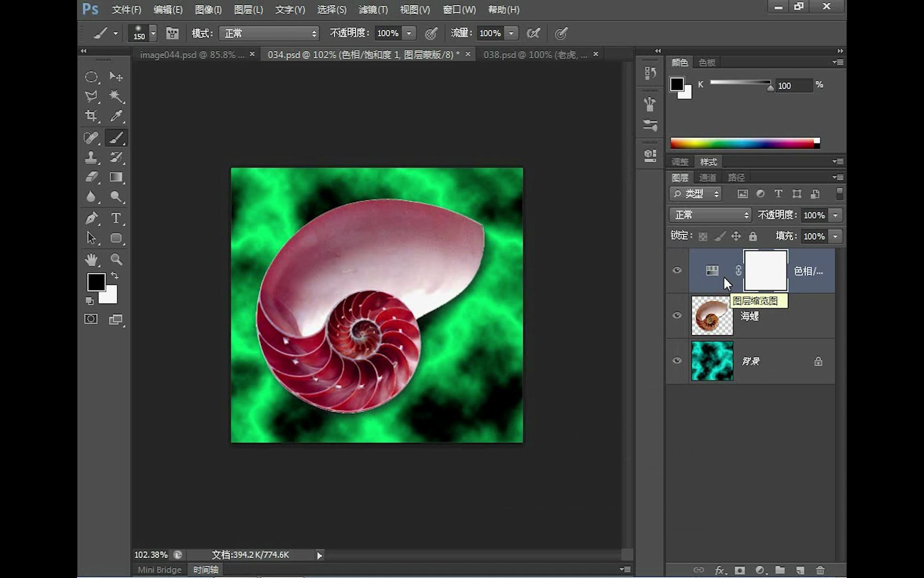Select the Elliptical Marquee tool
The width and height of the screenshot is (924, 578).
91,77
